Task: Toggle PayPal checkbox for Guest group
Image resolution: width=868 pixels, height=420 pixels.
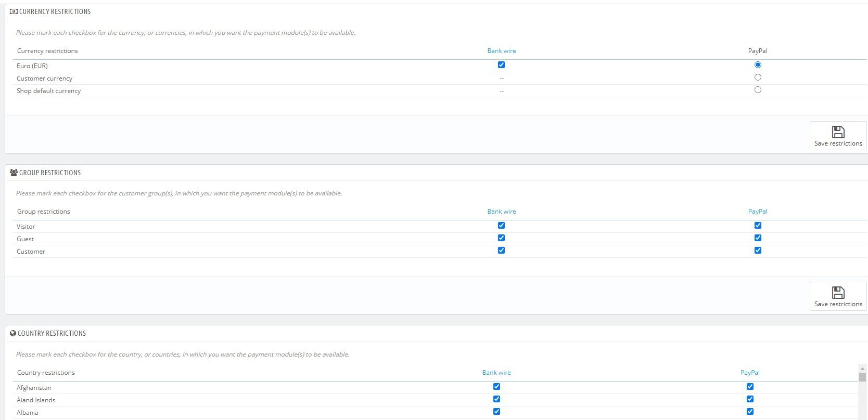Action: (x=758, y=238)
